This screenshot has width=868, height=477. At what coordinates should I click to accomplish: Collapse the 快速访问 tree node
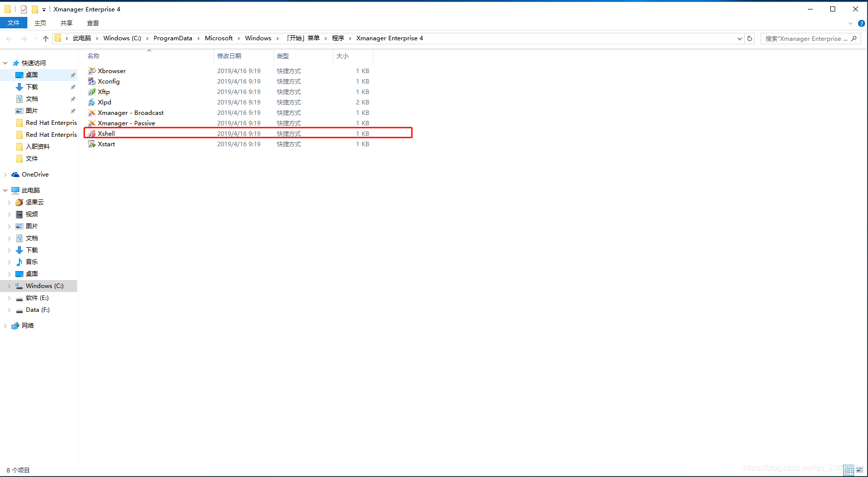click(5, 63)
